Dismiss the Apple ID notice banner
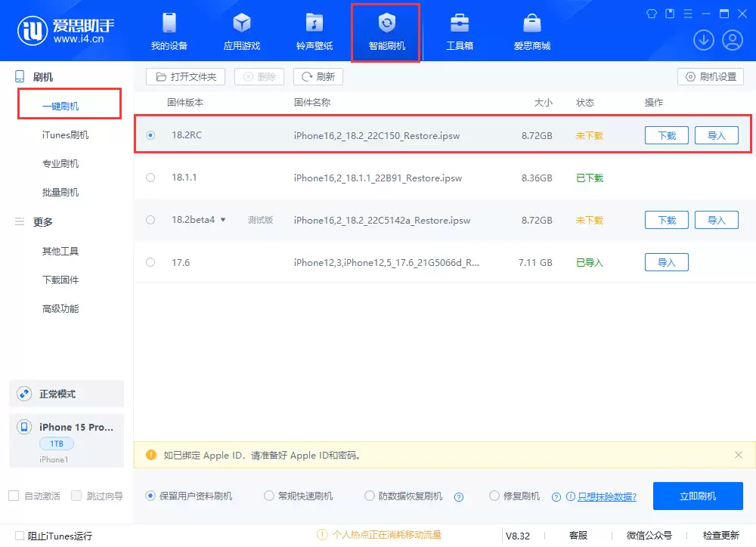Screen dimensions: 756x547 tap(738, 455)
